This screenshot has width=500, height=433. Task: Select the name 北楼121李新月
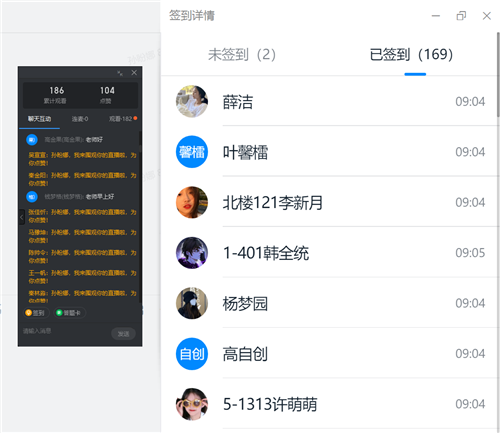coord(273,203)
